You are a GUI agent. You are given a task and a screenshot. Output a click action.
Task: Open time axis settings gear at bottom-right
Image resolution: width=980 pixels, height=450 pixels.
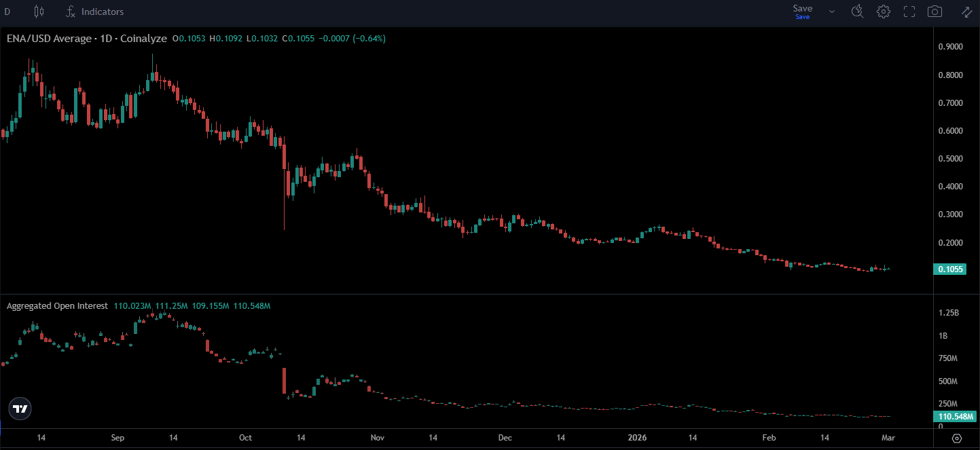pyautogui.click(x=957, y=438)
